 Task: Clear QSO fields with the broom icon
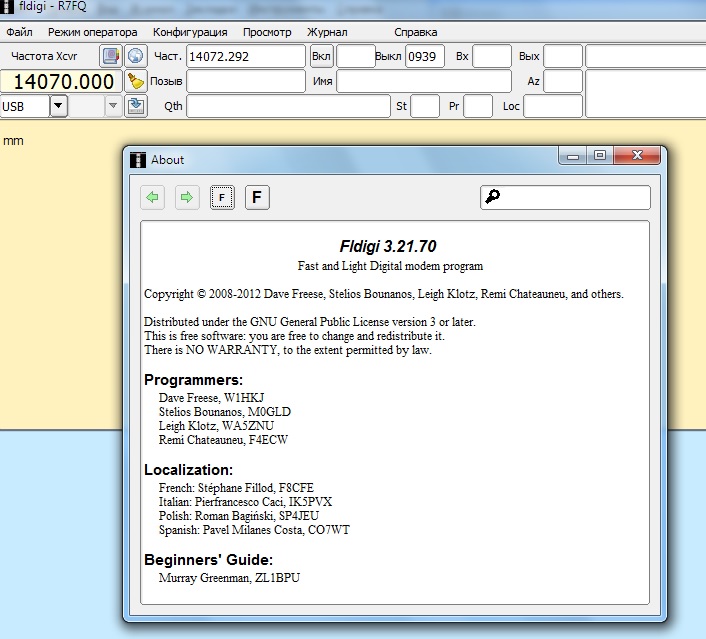click(x=136, y=81)
